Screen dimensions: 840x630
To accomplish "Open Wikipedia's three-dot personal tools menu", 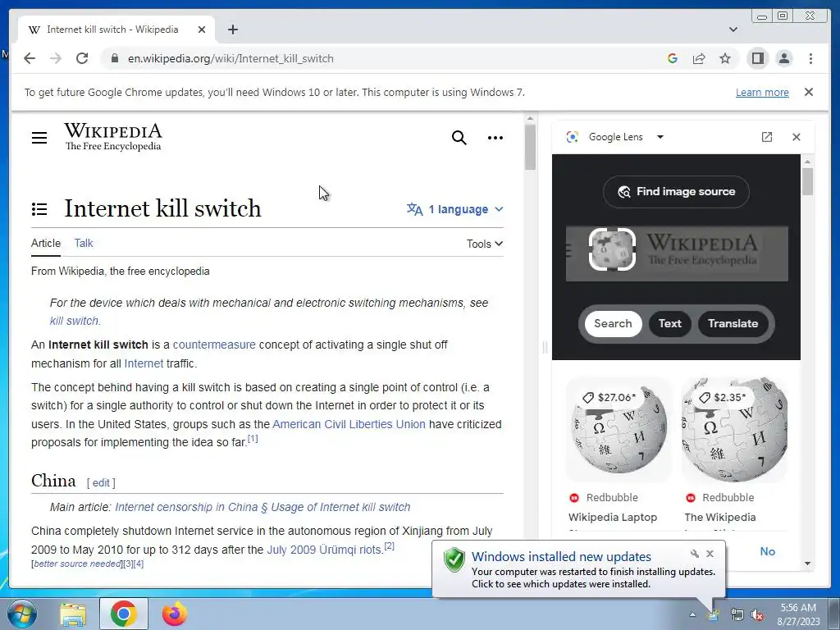I will [x=495, y=138].
